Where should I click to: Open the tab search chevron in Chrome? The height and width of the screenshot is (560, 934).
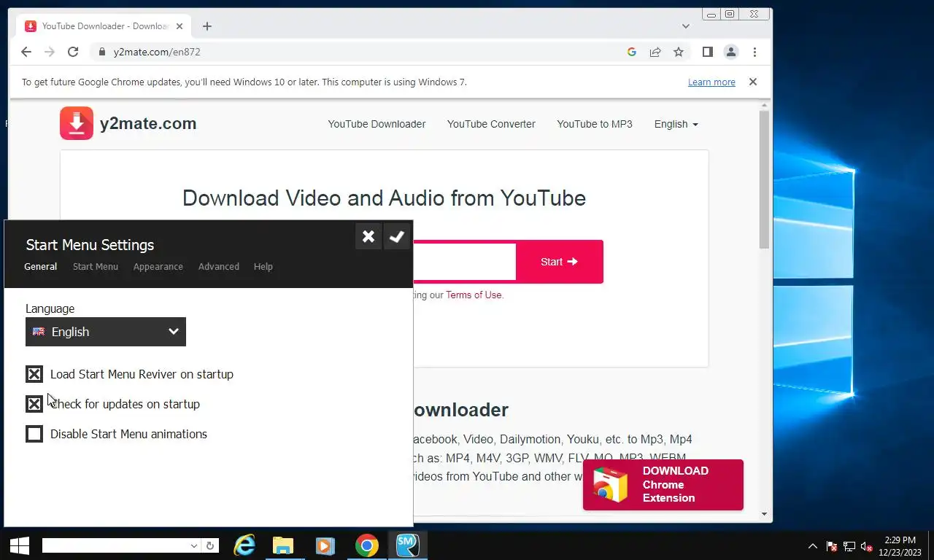686,26
